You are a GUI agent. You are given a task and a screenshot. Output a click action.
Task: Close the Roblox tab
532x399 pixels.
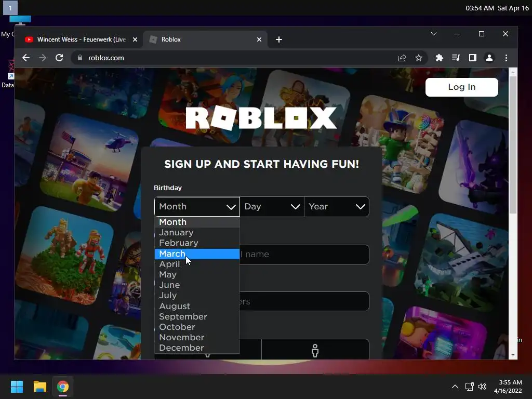[259, 39]
